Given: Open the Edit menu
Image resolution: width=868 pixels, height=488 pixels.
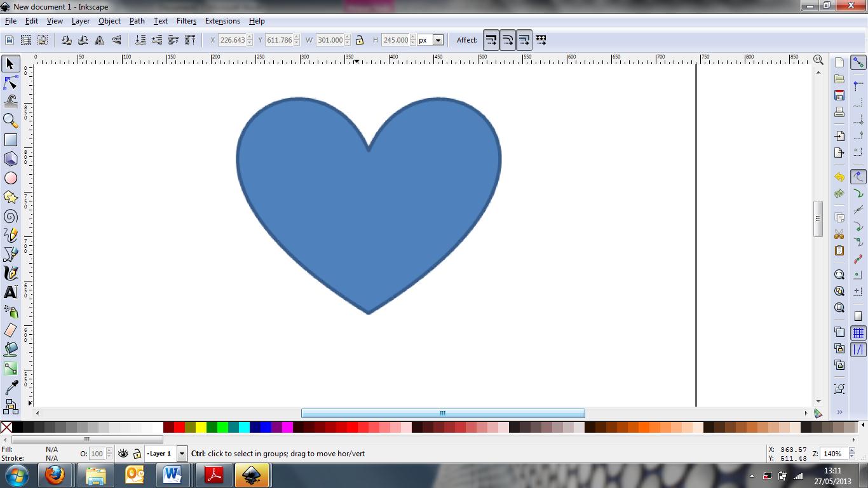Looking at the screenshot, I should (x=32, y=21).
